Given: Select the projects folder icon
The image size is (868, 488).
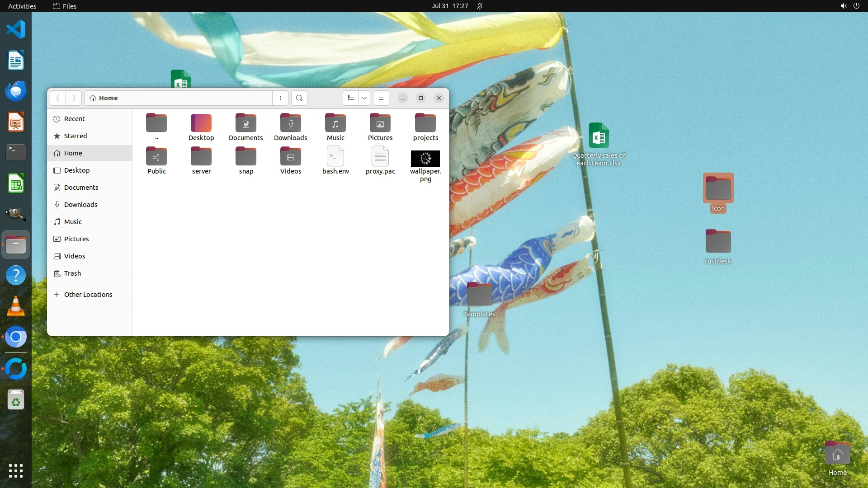Looking at the screenshot, I should 425,123.
